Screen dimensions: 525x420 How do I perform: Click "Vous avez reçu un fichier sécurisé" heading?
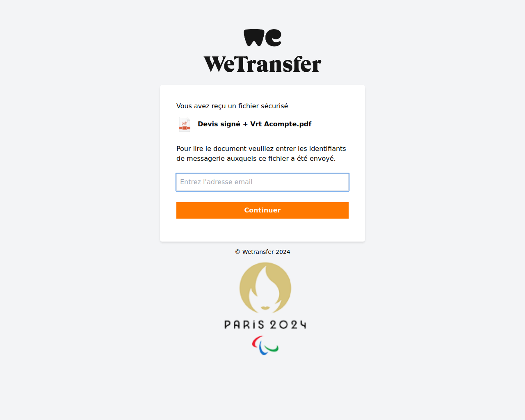[232, 106]
